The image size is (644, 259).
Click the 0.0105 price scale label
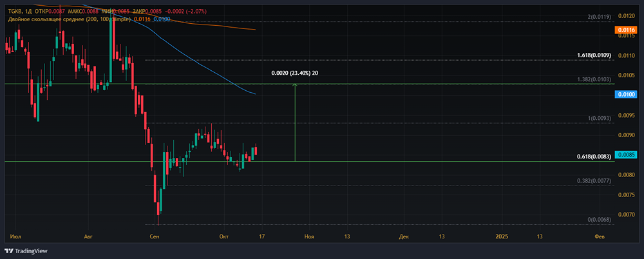[625, 75]
